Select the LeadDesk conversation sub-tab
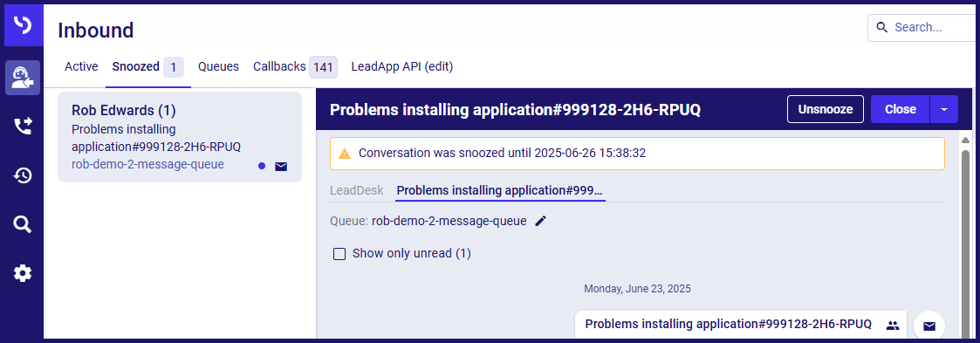 click(x=357, y=190)
